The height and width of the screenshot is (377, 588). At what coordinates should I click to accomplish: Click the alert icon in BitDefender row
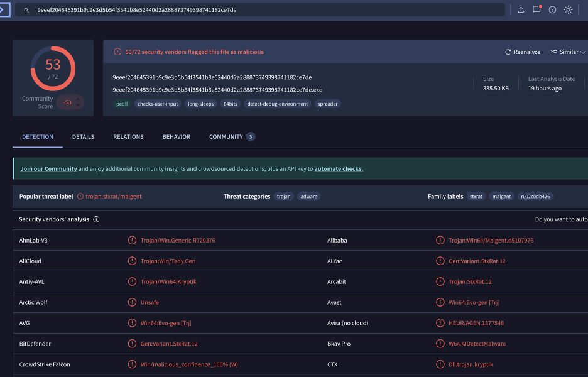(x=132, y=343)
